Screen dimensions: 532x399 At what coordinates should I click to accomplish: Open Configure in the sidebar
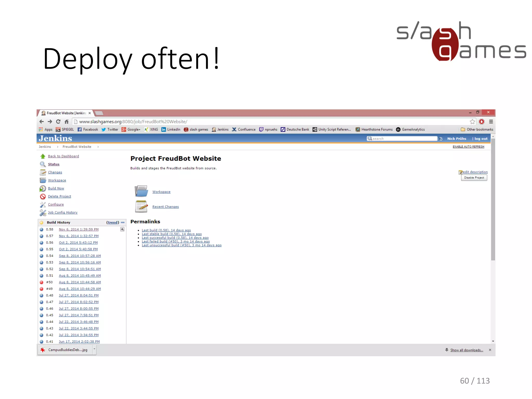(x=56, y=204)
